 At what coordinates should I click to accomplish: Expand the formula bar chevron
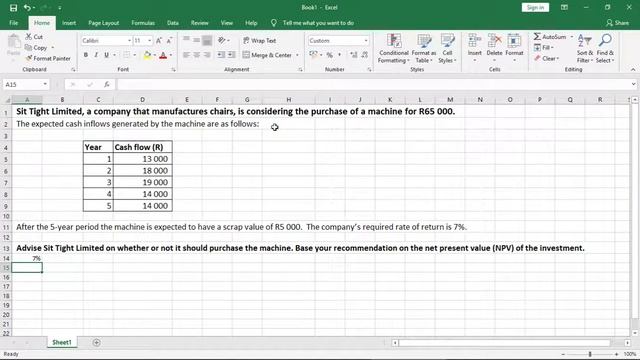coord(633,84)
